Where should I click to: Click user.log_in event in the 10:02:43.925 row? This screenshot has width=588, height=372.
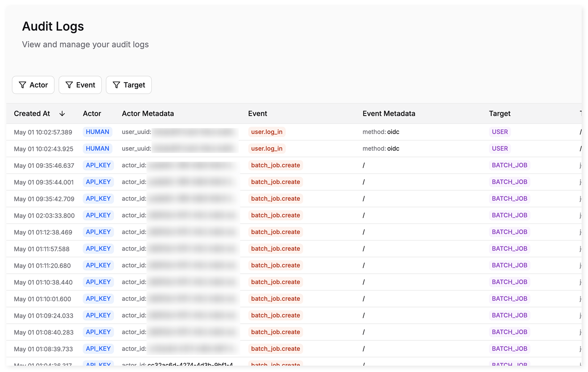(267, 148)
